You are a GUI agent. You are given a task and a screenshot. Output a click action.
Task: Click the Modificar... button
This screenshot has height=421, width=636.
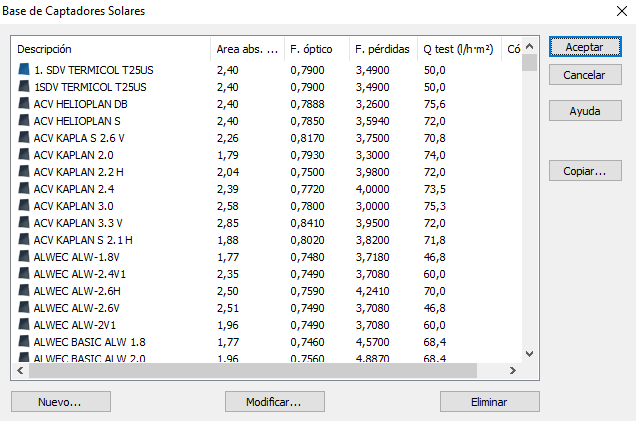point(275,402)
